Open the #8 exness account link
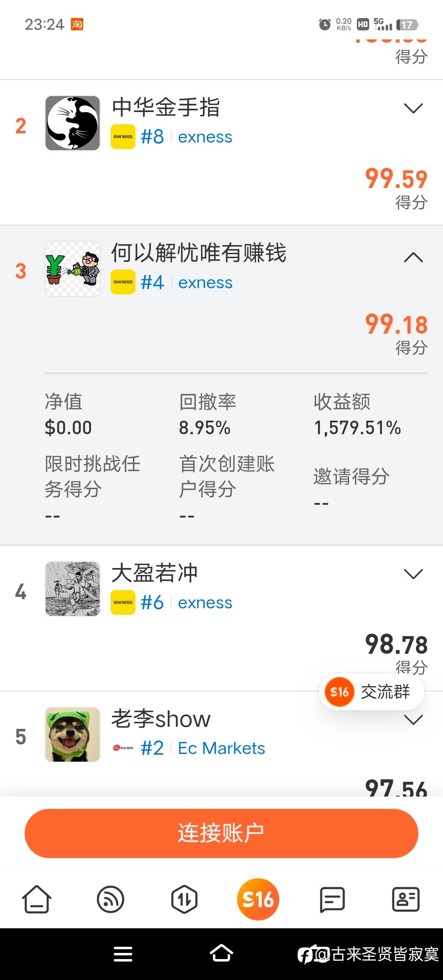The height and width of the screenshot is (980, 443). [x=186, y=137]
